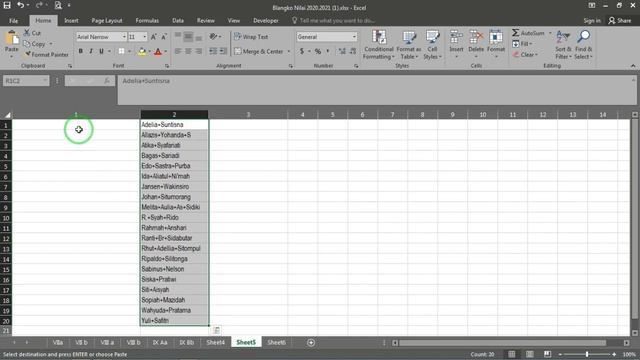Toggle align left

(x=178, y=51)
